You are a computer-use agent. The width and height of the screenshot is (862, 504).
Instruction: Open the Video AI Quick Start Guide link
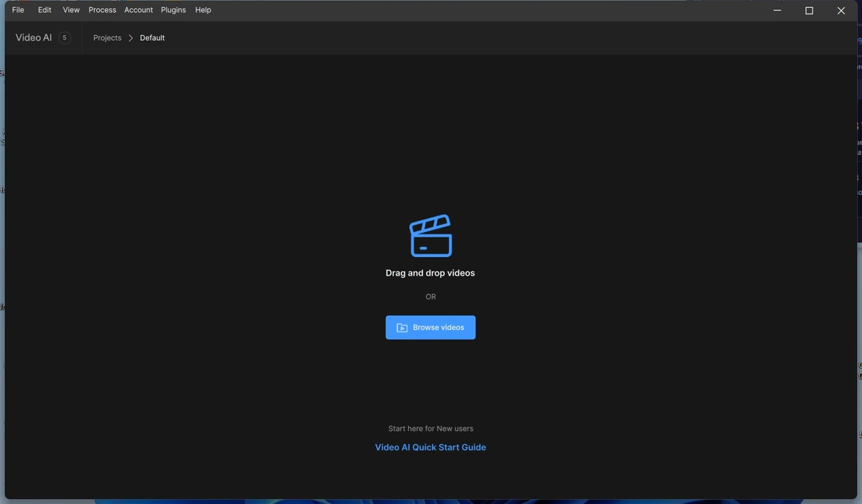(x=430, y=447)
